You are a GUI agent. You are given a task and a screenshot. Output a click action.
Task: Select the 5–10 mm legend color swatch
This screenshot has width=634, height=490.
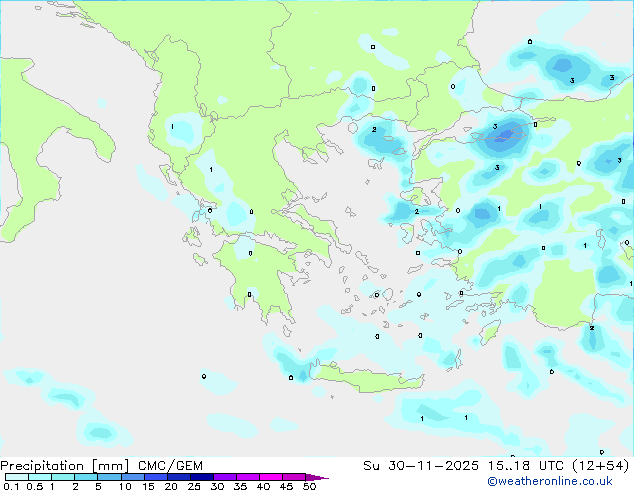(109, 477)
